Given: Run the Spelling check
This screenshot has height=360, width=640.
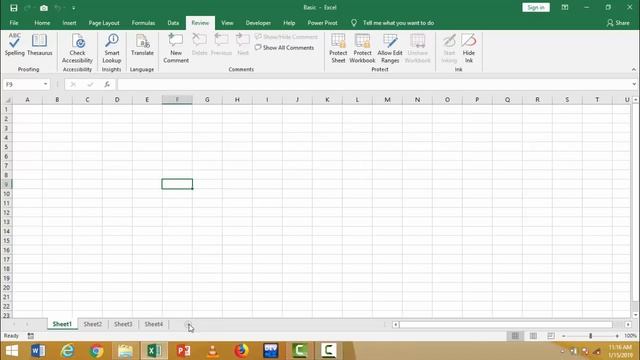Looking at the screenshot, I should tap(15, 44).
